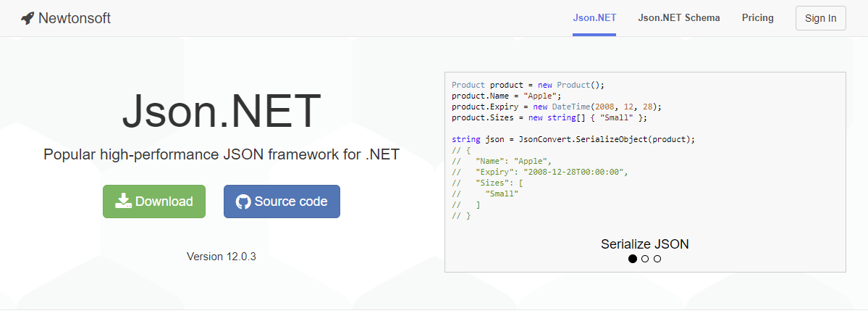
Task: Go to the Pricing page
Action: point(758,17)
